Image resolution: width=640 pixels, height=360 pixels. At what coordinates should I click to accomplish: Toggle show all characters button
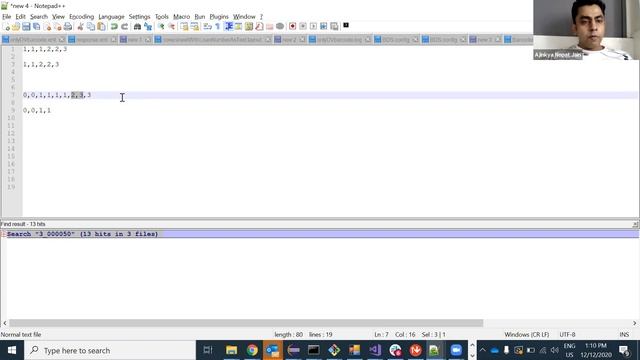pyautogui.click(x=218, y=27)
